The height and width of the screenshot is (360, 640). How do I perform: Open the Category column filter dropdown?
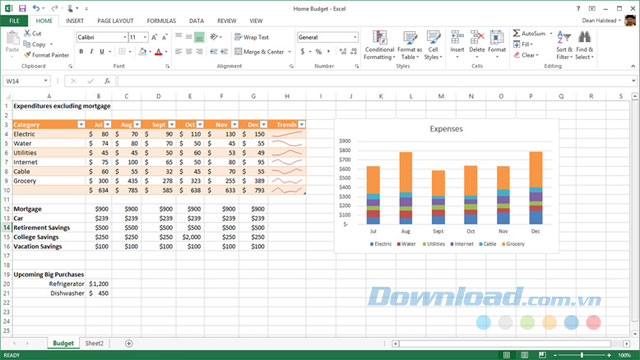(81, 124)
